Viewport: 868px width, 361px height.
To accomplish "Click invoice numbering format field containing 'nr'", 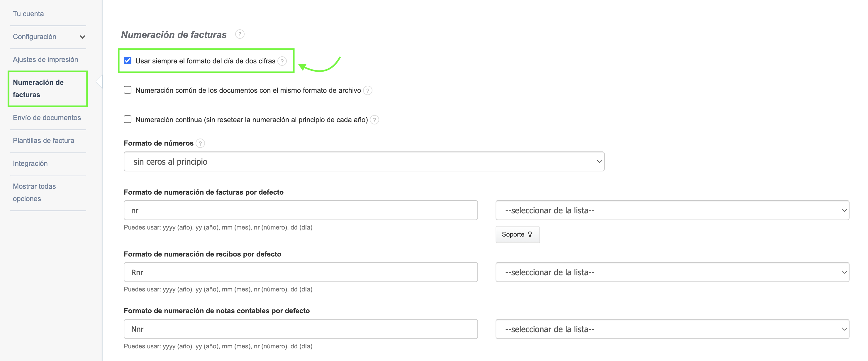I will pos(300,210).
